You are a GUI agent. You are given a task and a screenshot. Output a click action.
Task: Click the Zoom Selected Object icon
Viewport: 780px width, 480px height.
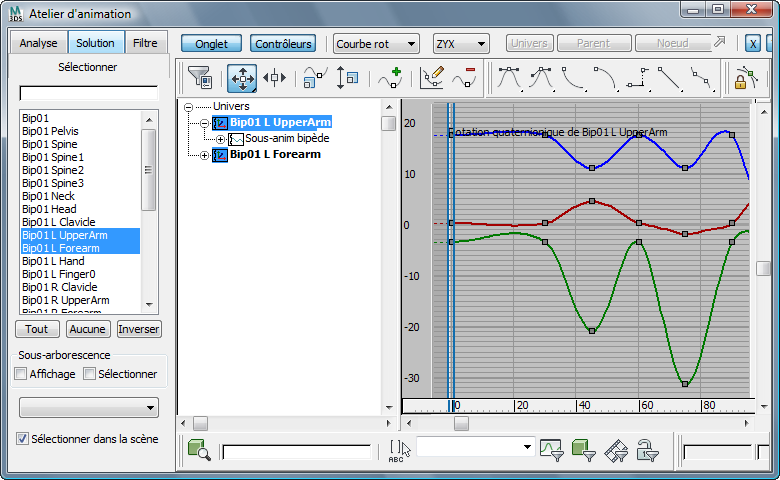(x=199, y=449)
